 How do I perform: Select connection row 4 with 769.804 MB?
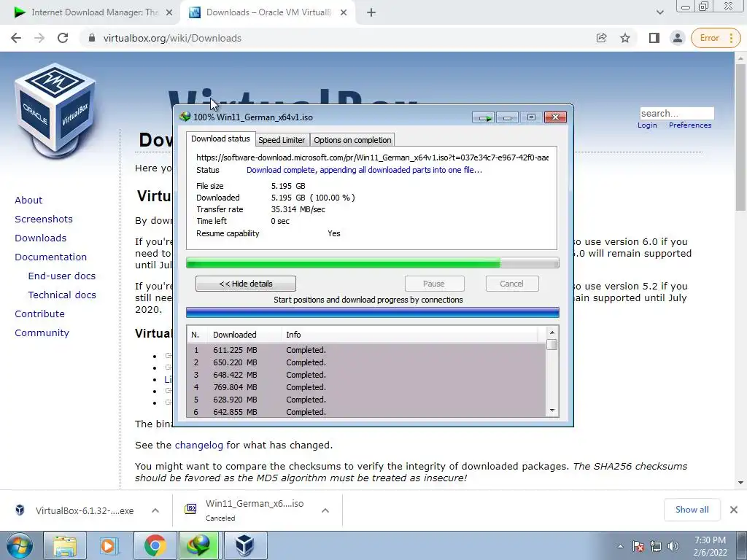click(x=367, y=387)
